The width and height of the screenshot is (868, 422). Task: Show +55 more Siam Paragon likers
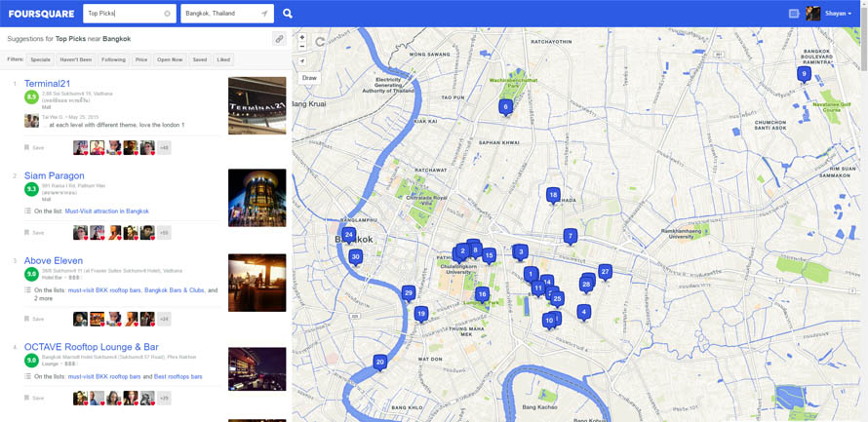164,233
